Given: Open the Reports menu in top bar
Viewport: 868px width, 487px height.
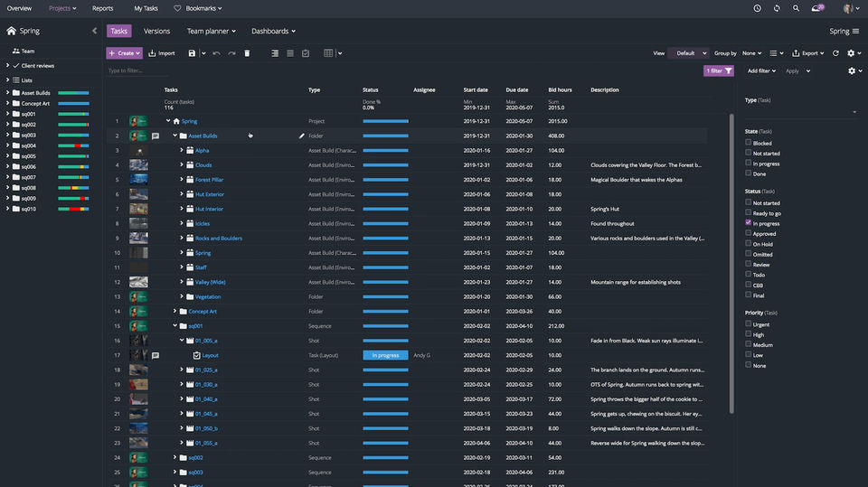Looking at the screenshot, I should click(102, 8).
